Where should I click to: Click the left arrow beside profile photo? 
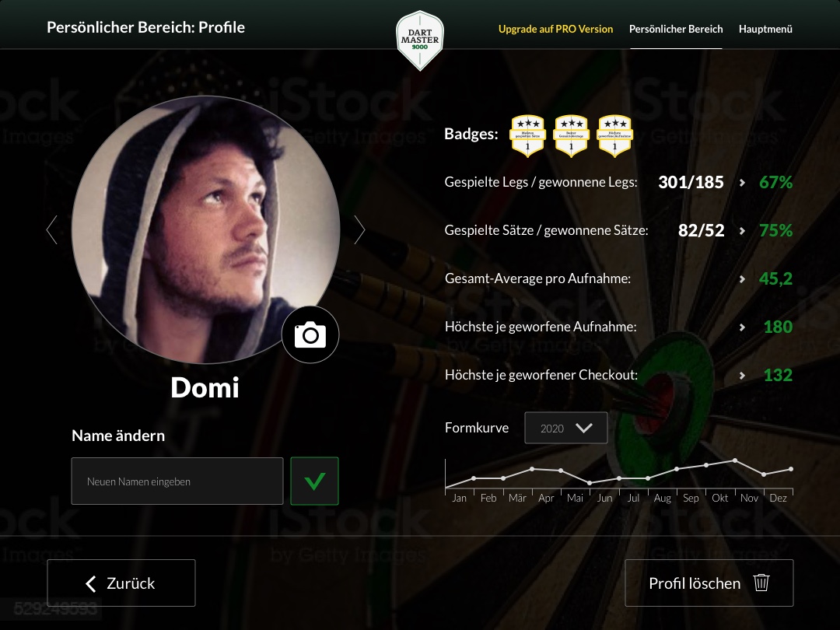(52, 229)
